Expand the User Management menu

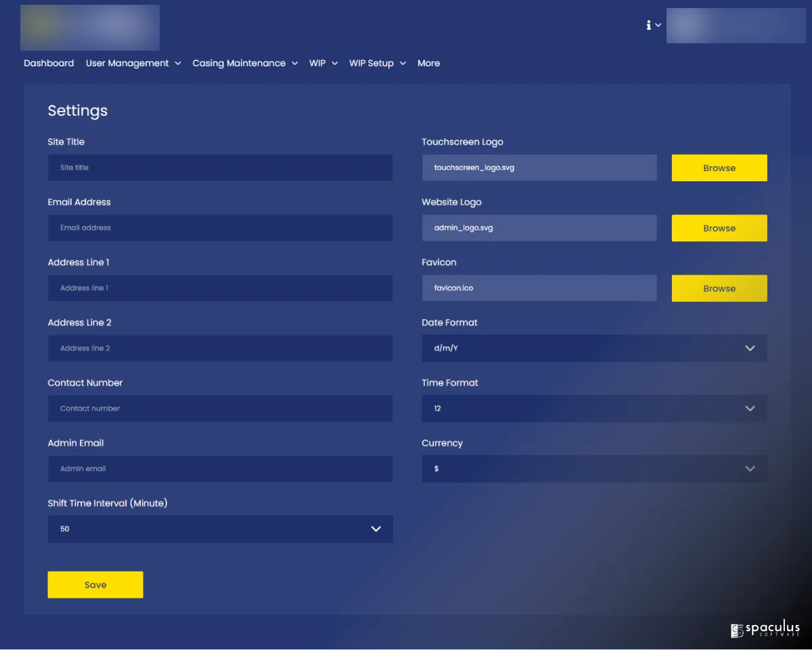[x=133, y=63]
